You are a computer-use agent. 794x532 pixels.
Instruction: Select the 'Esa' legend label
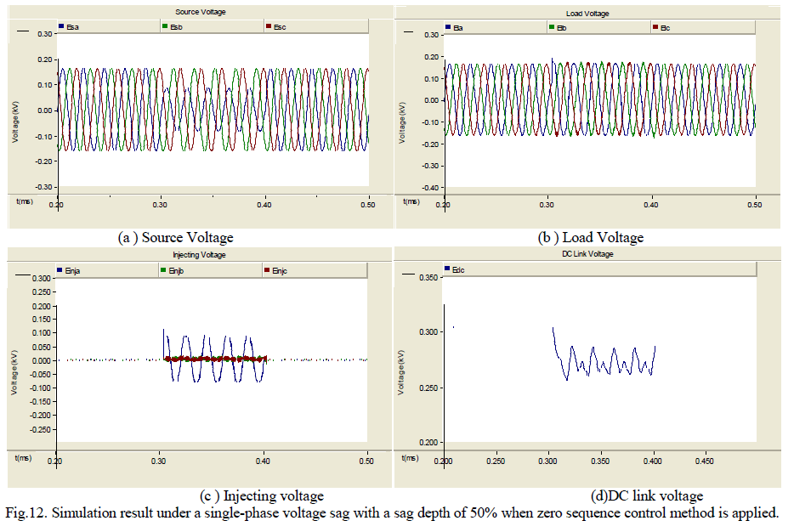[73, 27]
